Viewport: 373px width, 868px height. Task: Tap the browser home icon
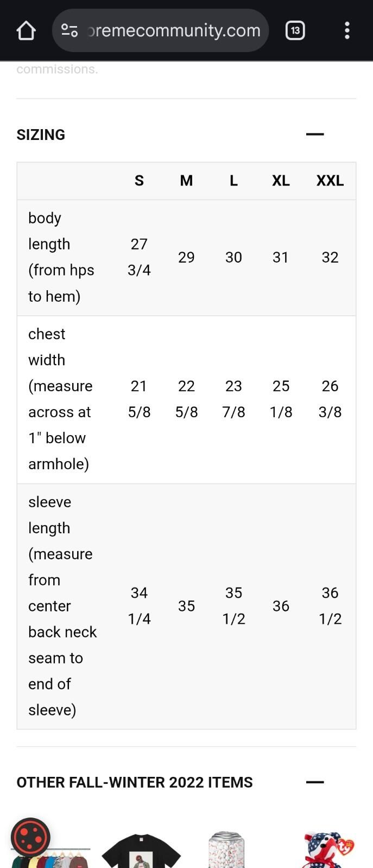(26, 30)
